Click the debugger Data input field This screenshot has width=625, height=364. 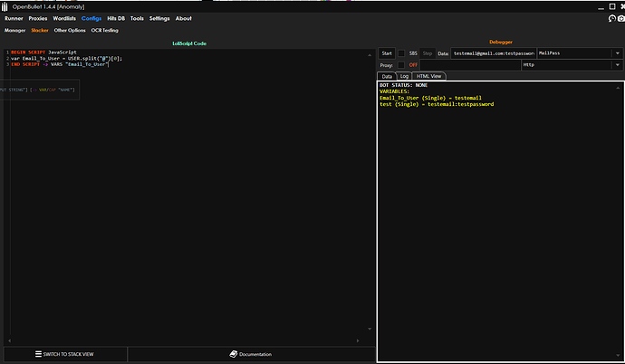coord(494,53)
